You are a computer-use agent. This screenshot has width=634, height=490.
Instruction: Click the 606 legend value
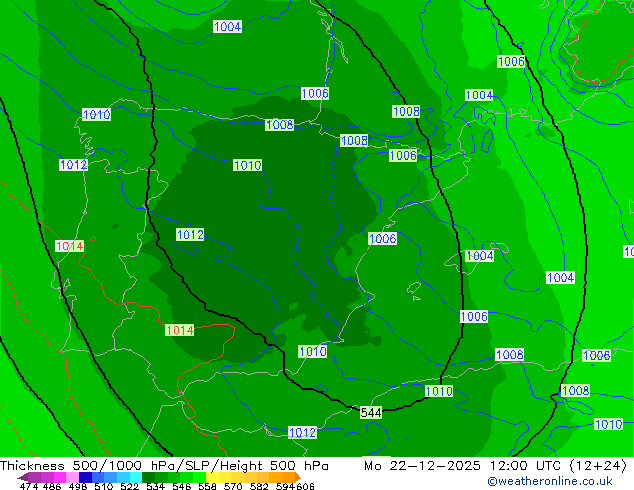pos(305,486)
